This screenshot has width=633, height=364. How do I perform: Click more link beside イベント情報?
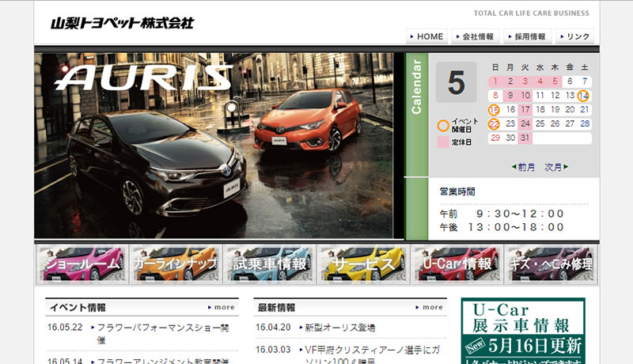222,307
